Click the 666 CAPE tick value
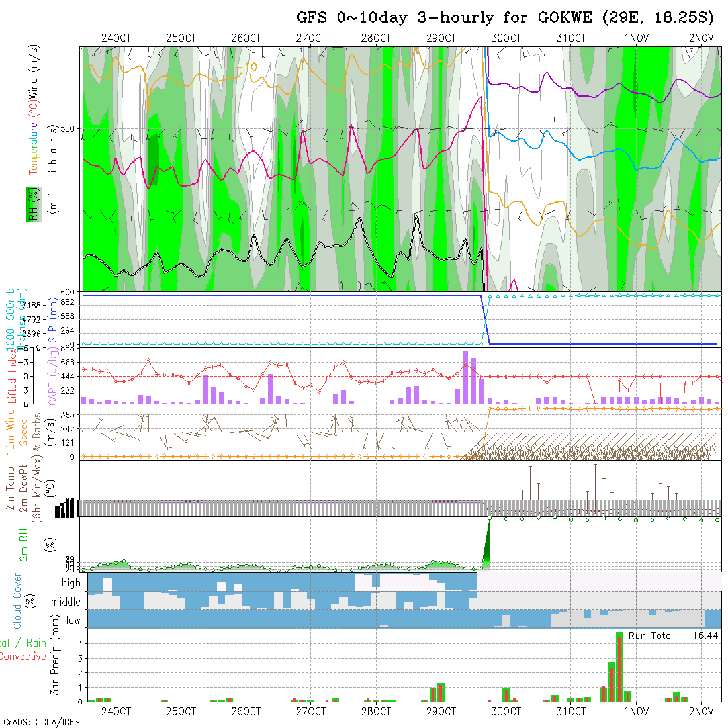728x728 pixels. [68, 362]
